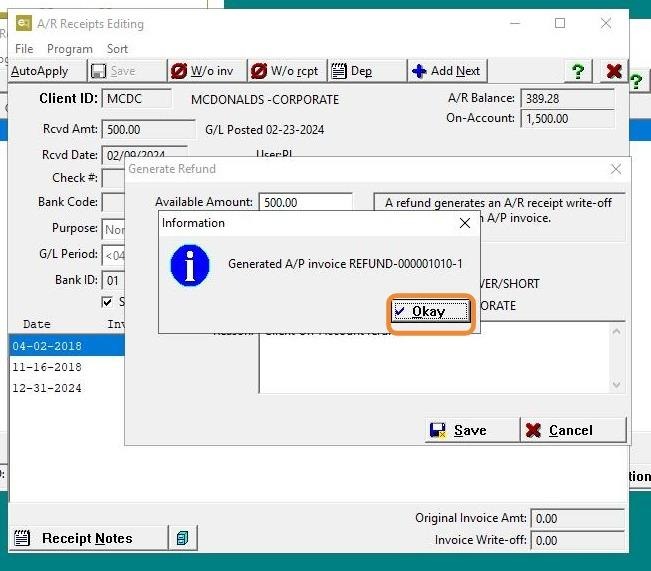The image size is (651, 571).
Task: Click the grayed Save toolbar button
Action: point(127,71)
